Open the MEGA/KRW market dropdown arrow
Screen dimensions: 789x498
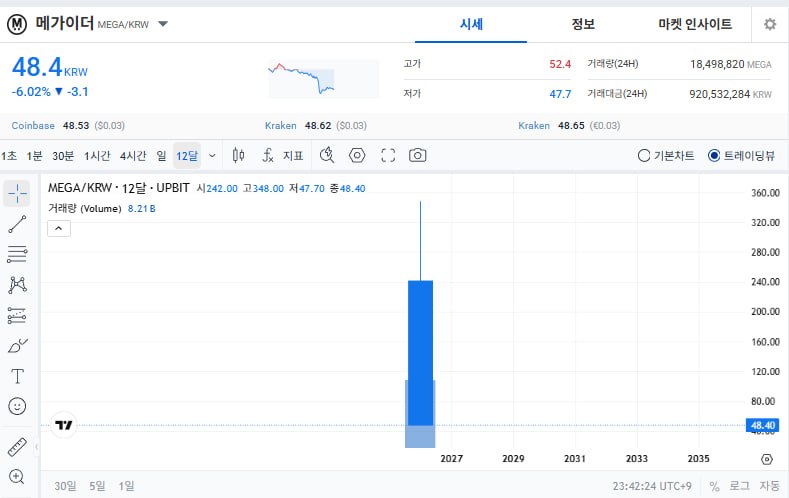pos(163,24)
